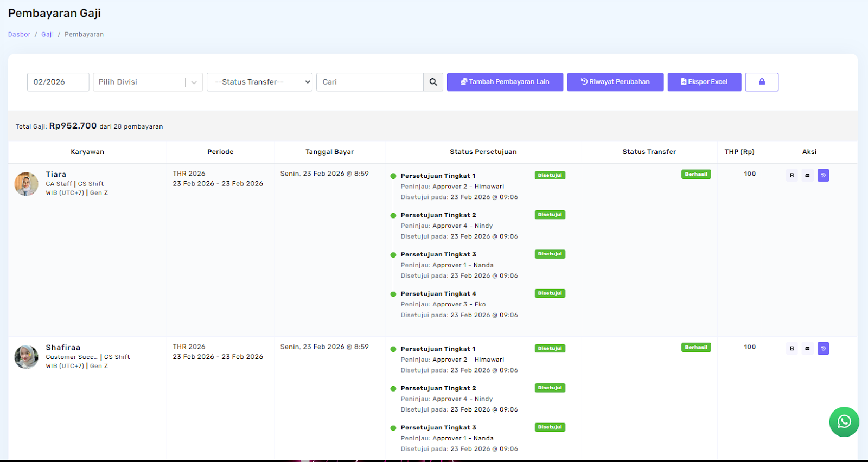Export data with Ekspor Excel
Screen dimensions: 868x462
point(704,82)
